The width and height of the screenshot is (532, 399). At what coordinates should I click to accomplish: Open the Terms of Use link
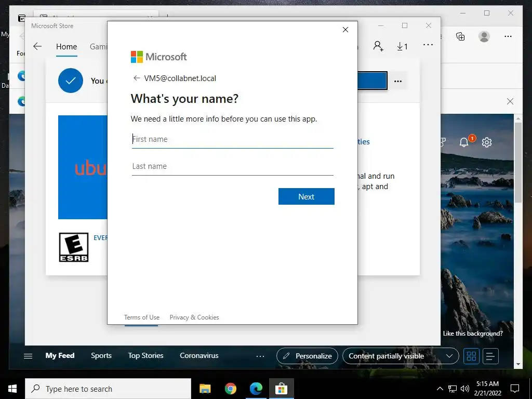[141, 317]
